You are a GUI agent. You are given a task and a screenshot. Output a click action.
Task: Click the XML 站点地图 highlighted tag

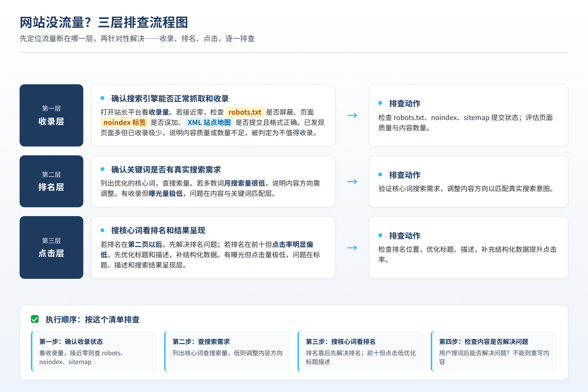[209, 122]
